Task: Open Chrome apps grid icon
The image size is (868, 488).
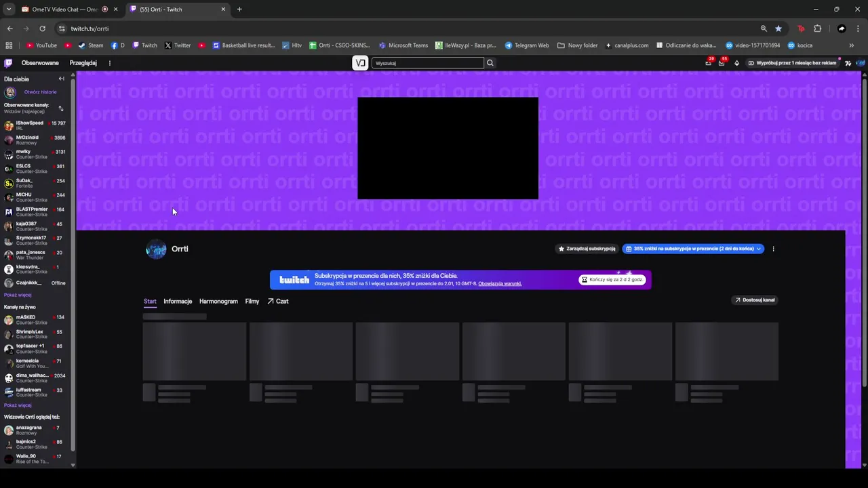Action: [9, 45]
